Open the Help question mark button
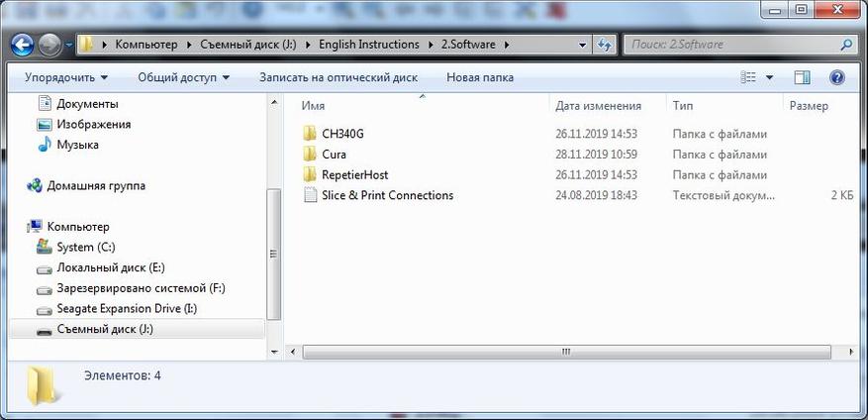The height and width of the screenshot is (420, 868). point(836,77)
